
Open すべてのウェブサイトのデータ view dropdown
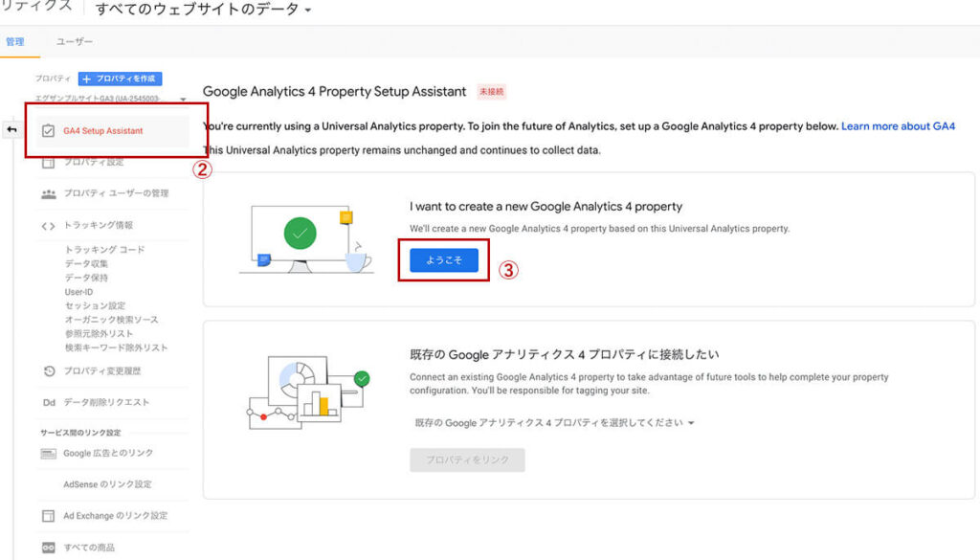tap(203, 10)
